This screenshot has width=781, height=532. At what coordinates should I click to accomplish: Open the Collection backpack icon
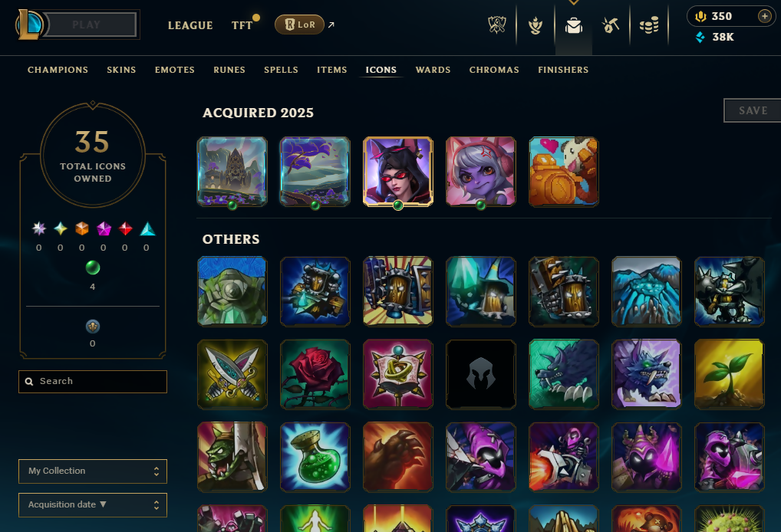click(574, 25)
